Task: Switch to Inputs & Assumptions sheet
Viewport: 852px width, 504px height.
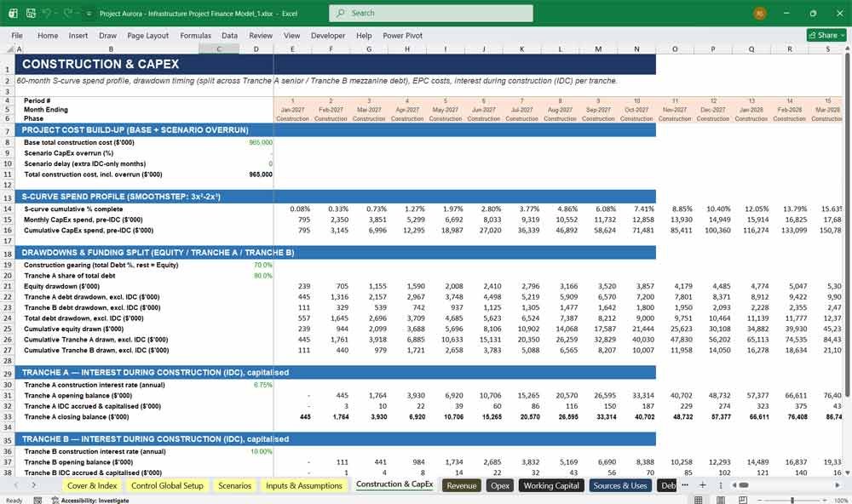Action: click(304, 485)
